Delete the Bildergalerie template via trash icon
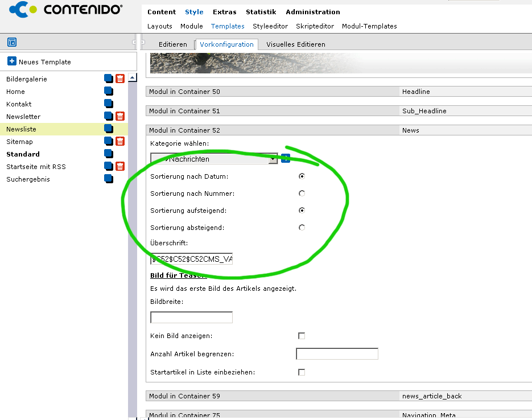532x420 pixels. click(x=120, y=79)
